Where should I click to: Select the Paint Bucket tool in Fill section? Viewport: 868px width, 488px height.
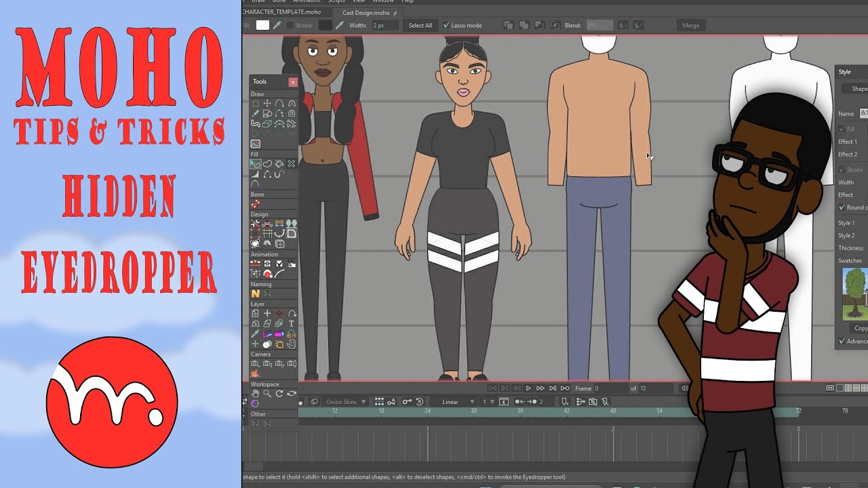[x=279, y=164]
